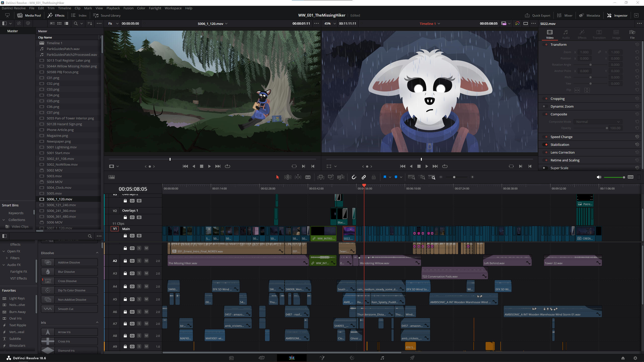This screenshot has height=362, width=644.
Task: Mute the A2 audio track
Action: [x=146, y=261]
